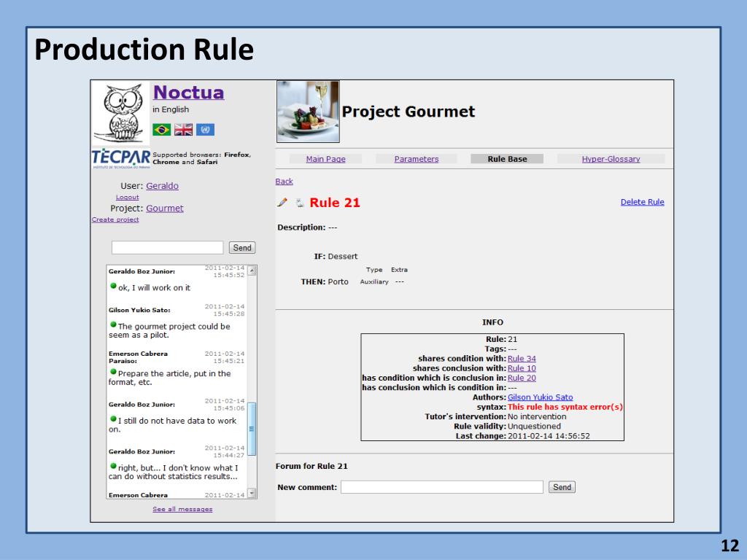The width and height of the screenshot is (747, 560).
Task: Go Back to the previous page
Action: click(x=284, y=182)
